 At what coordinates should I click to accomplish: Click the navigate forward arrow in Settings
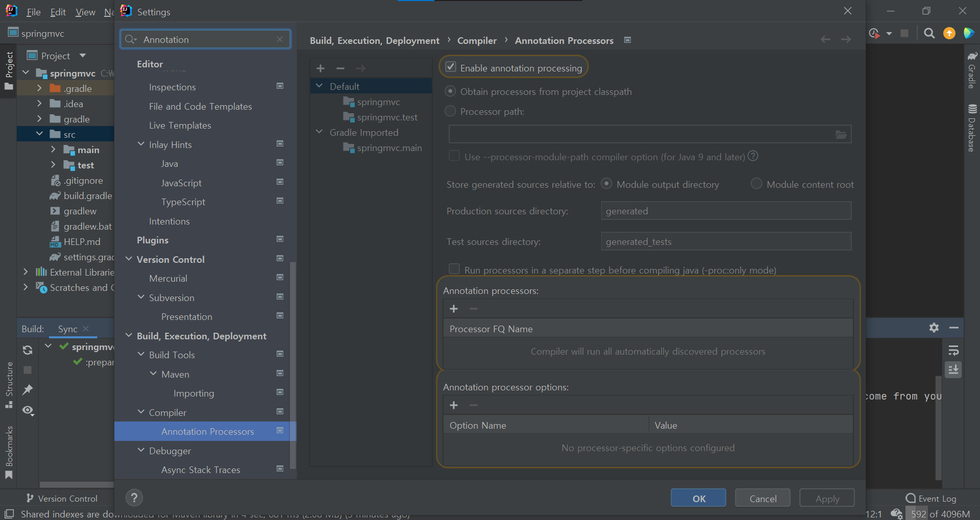click(x=846, y=40)
